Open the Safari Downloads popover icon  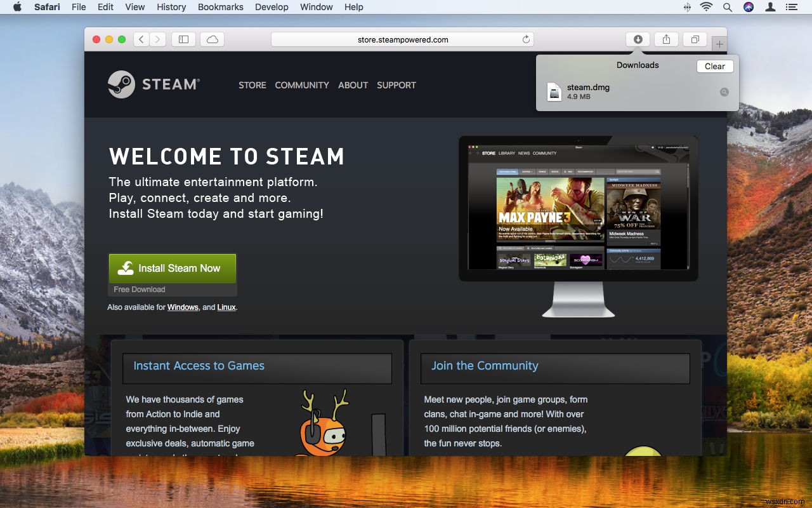tap(638, 39)
